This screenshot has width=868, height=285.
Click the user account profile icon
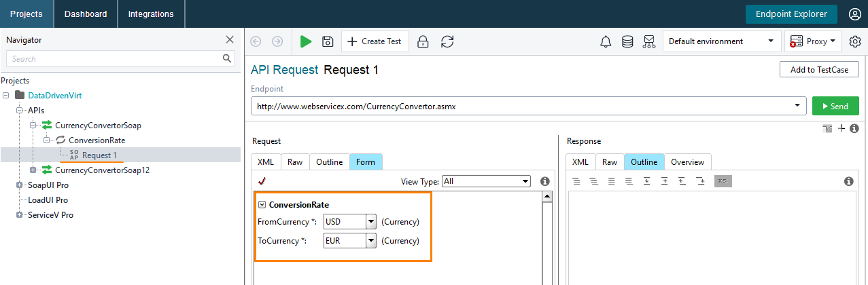pos(854,14)
